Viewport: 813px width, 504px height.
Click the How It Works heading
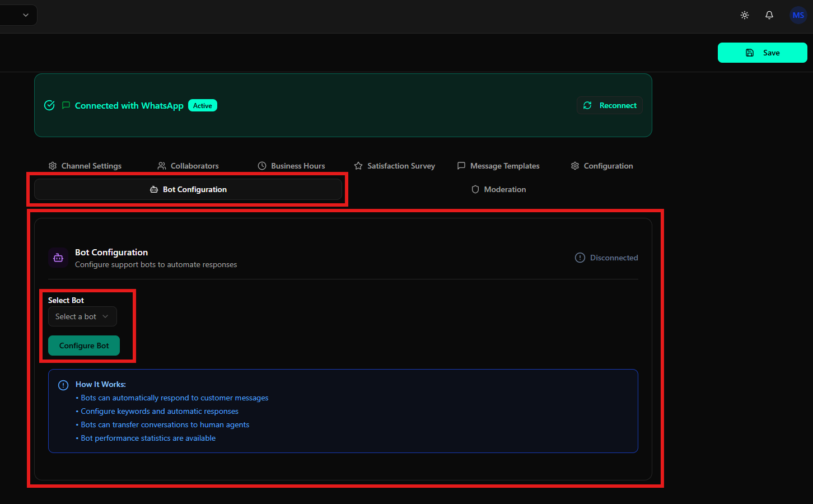tap(101, 384)
